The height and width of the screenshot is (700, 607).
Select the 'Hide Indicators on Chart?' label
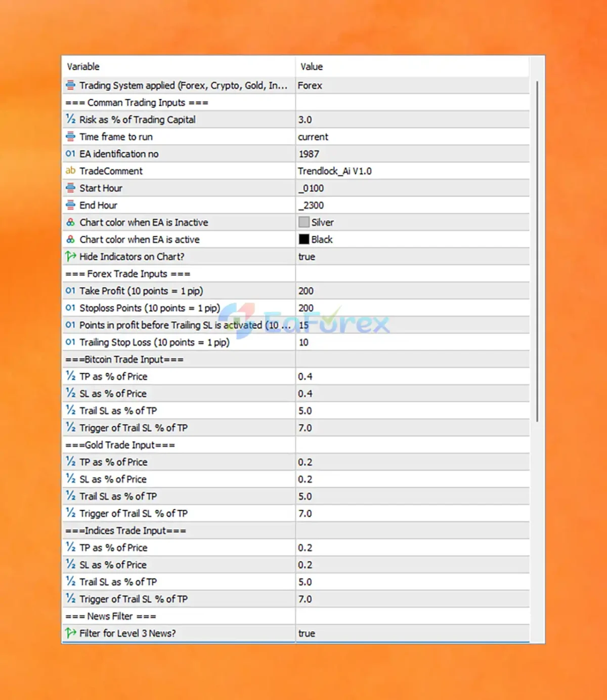pyautogui.click(x=132, y=257)
